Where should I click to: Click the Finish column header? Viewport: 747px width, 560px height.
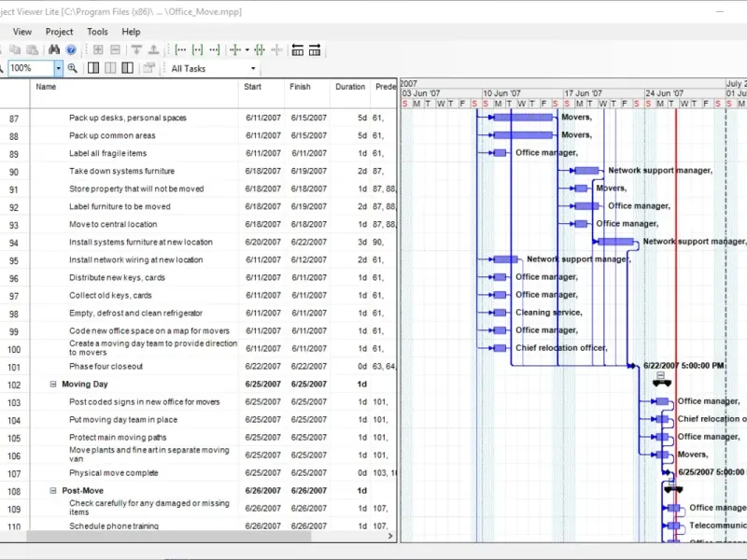pos(300,87)
